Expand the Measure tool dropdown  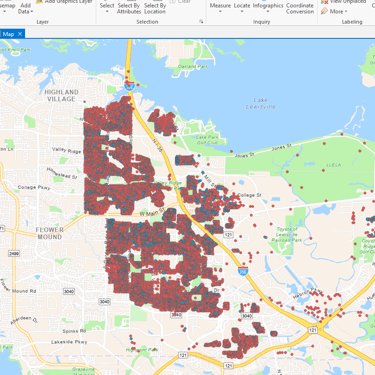point(220,8)
